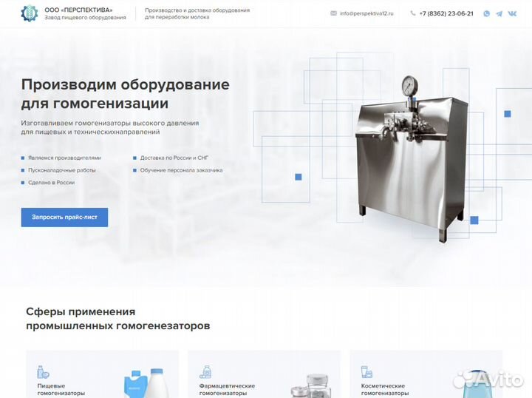
Task: Call the +7 (8362) 23-06-21 phone link
Action: coord(446,13)
